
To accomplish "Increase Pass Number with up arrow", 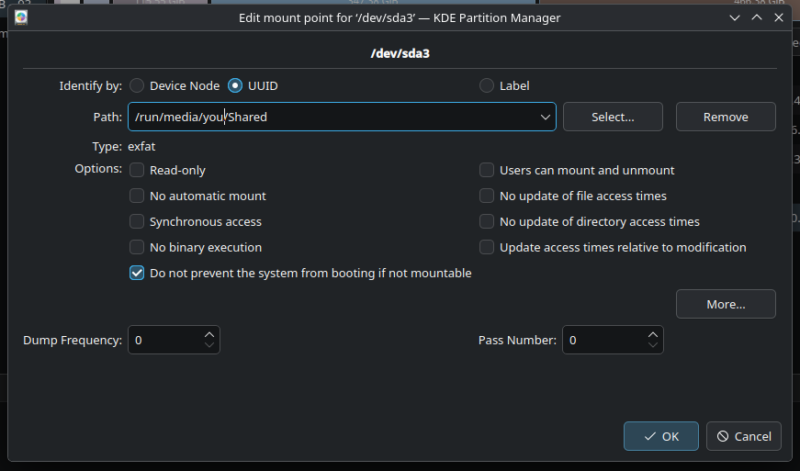I will 653,335.
